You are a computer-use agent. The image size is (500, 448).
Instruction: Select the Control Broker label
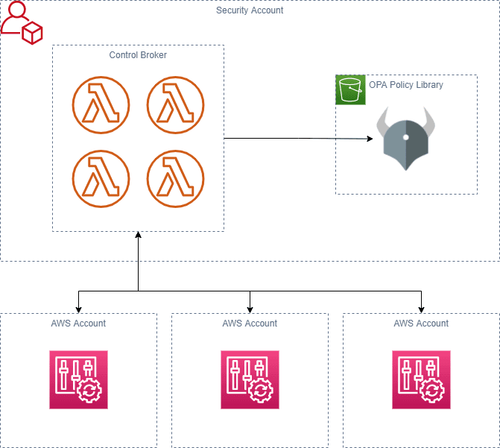pyautogui.click(x=138, y=55)
